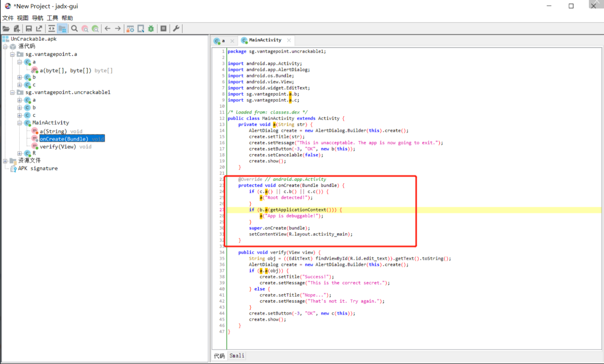Select onCreate(Bundle) method in tree
The height and width of the screenshot is (364, 604).
click(72, 138)
